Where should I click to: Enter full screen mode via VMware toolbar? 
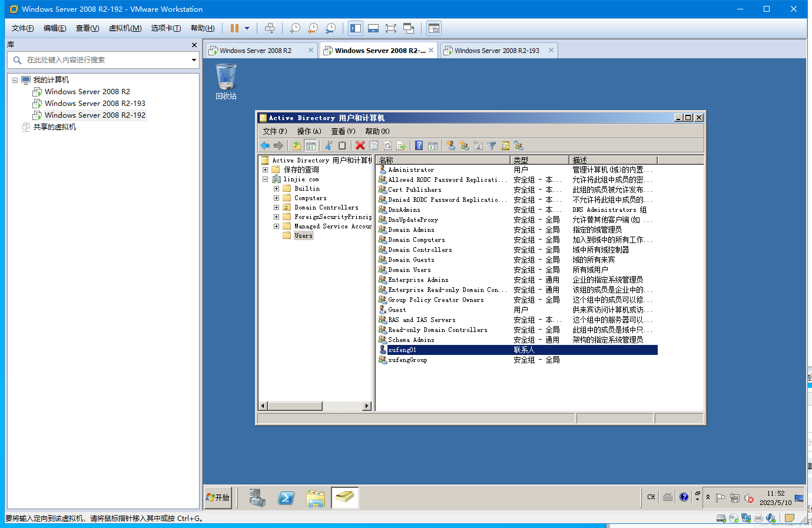[391, 28]
